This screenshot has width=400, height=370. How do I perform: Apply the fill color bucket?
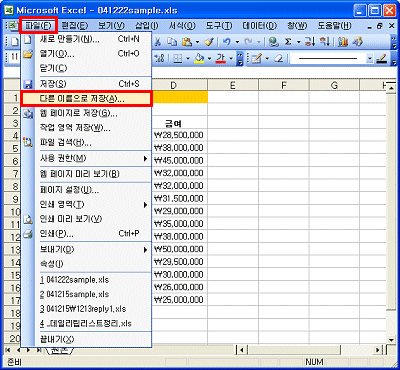pyautogui.click(x=199, y=59)
